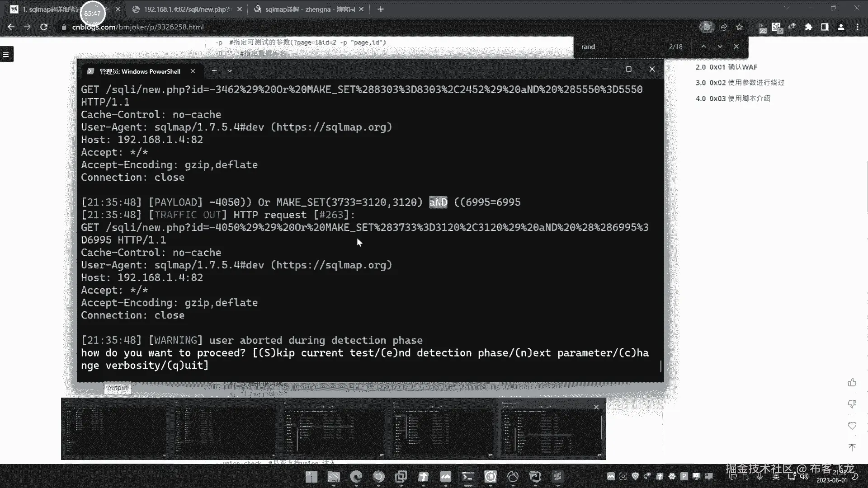Go to previous find result arrow
Image resolution: width=868 pixels, height=488 pixels.
coord(703,47)
